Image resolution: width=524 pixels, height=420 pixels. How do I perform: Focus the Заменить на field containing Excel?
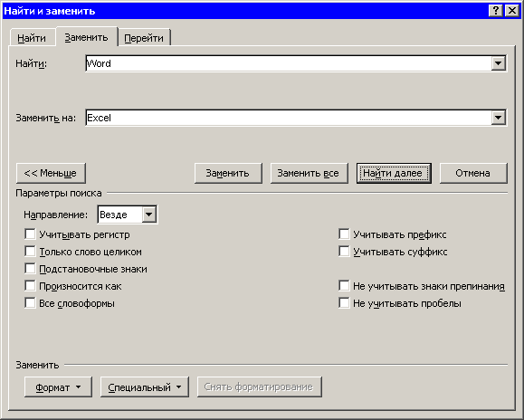tap(289, 118)
